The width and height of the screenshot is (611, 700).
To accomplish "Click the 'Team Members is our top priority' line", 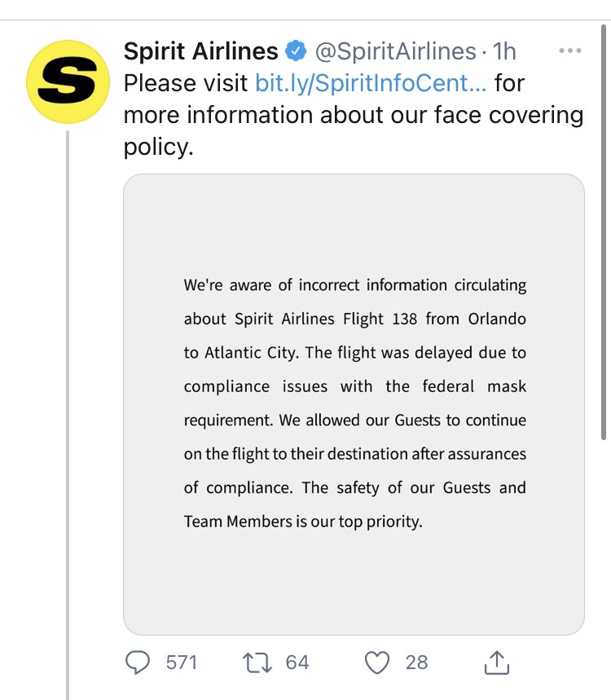I will [303, 522].
